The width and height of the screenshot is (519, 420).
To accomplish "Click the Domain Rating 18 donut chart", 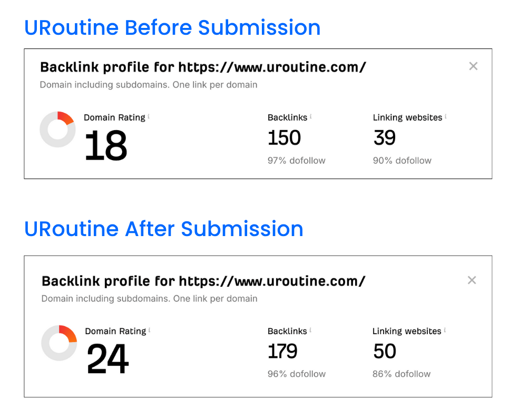I will 57,130.
